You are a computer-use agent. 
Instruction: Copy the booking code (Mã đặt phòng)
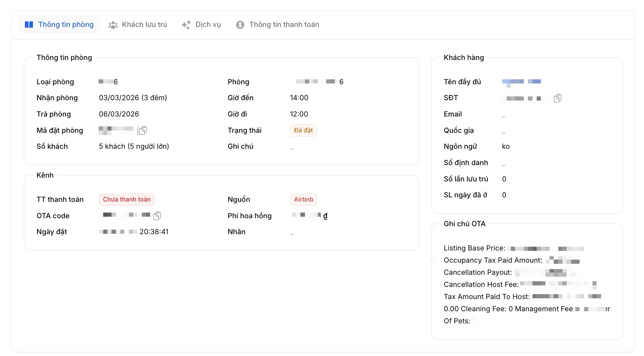[143, 131]
